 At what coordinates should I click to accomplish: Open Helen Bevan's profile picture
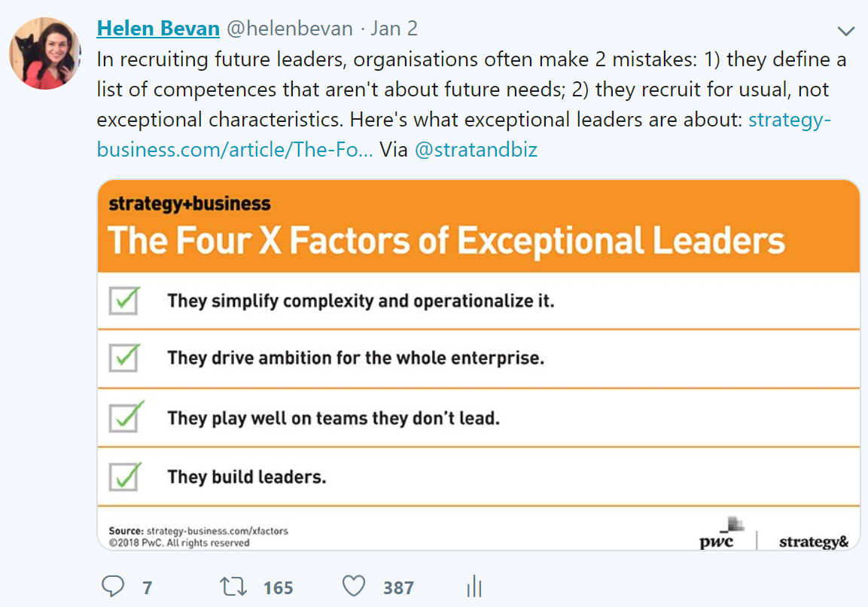coord(44,54)
